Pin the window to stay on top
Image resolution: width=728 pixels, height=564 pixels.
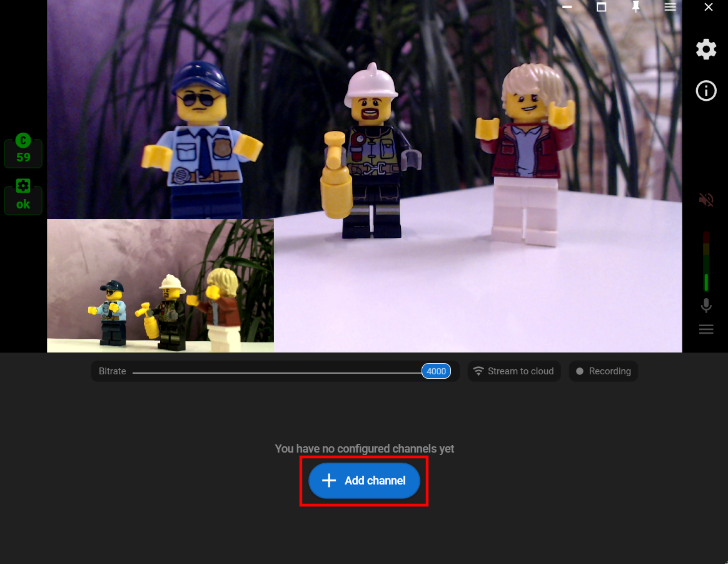click(635, 7)
